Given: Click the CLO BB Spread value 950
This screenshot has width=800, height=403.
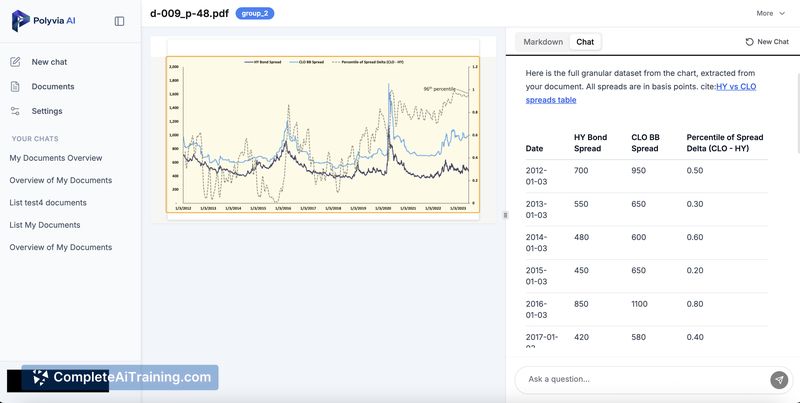Looking at the screenshot, I should click(638, 170).
